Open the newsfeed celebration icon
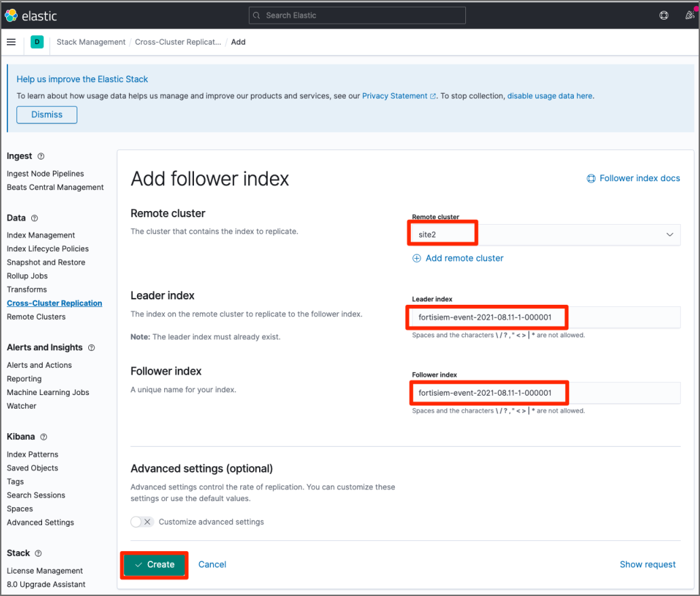The height and width of the screenshot is (596, 700). pyautogui.click(x=690, y=16)
